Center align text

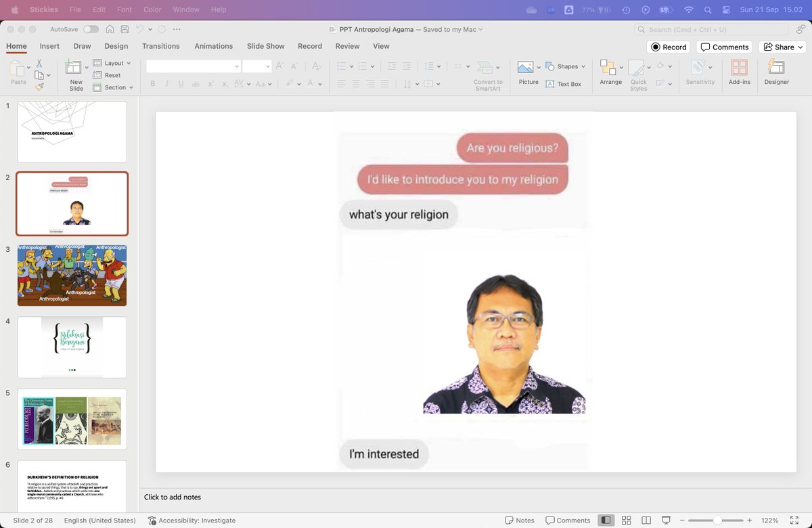click(356, 84)
